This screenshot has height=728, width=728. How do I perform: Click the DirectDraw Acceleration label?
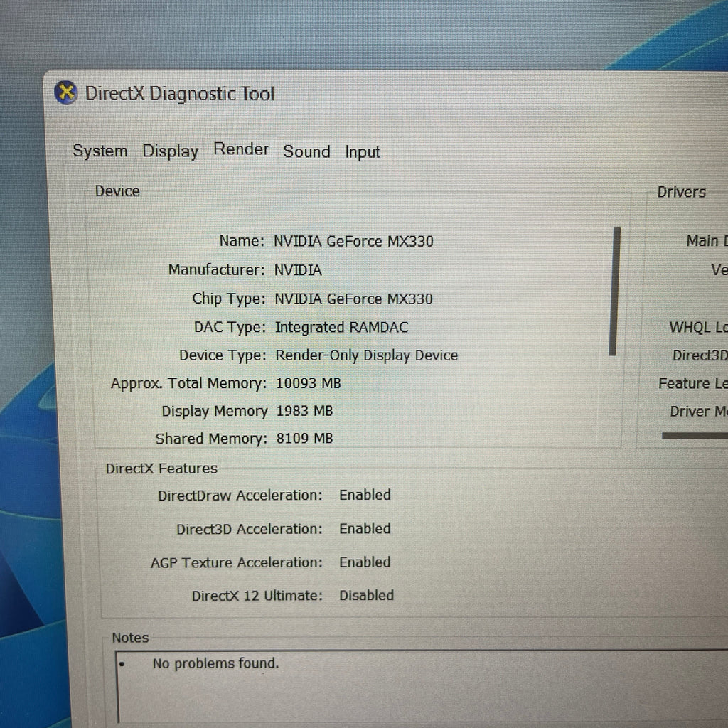[x=240, y=496]
